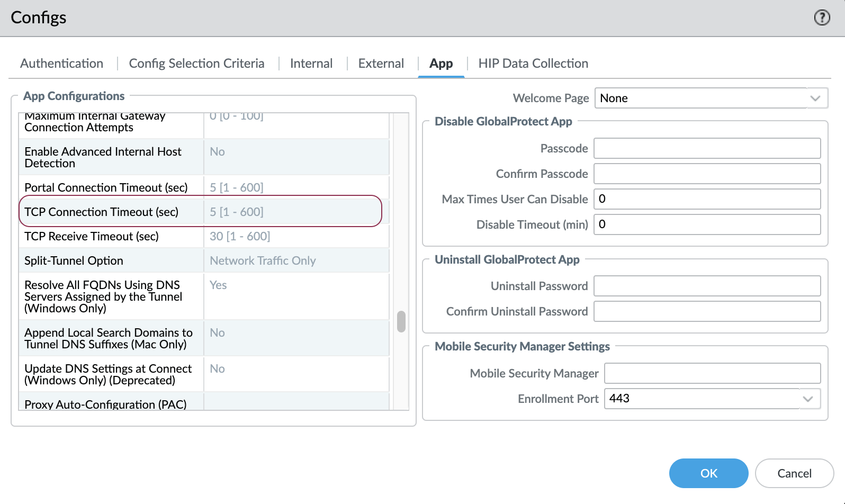This screenshot has height=504, width=845.
Task: Focus the Mobile Security Manager field
Action: [x=712, y=373]
